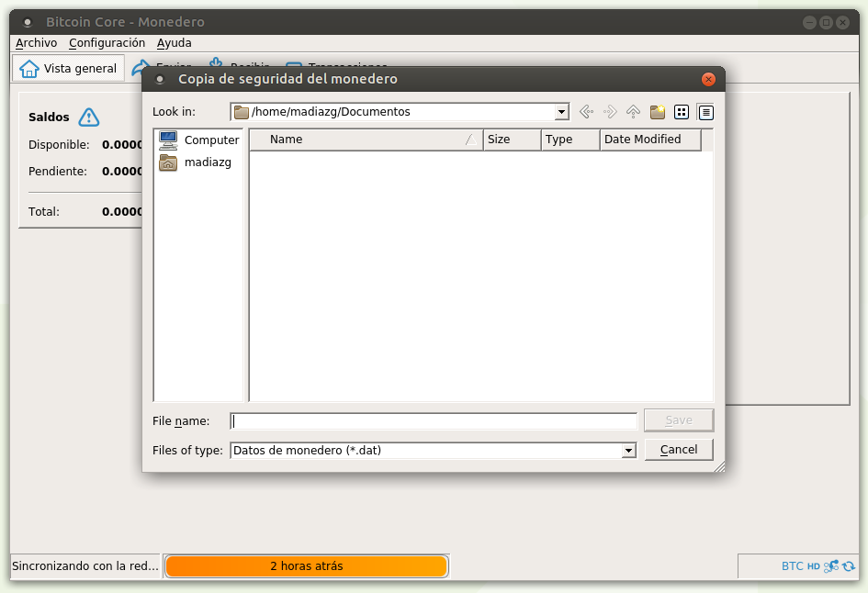Image resolution: width=868 pixels, height=593 pixels.
Task: Go back in file dialog history
Action: pyautogui.click(x=586, y=112)
